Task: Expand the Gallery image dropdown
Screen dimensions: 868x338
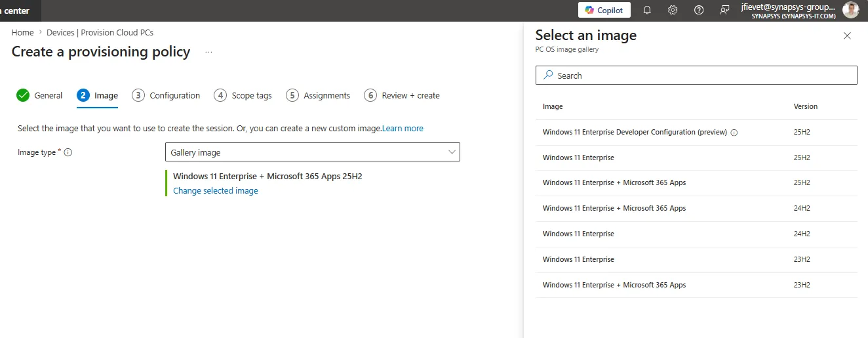Action: point(313,152)
